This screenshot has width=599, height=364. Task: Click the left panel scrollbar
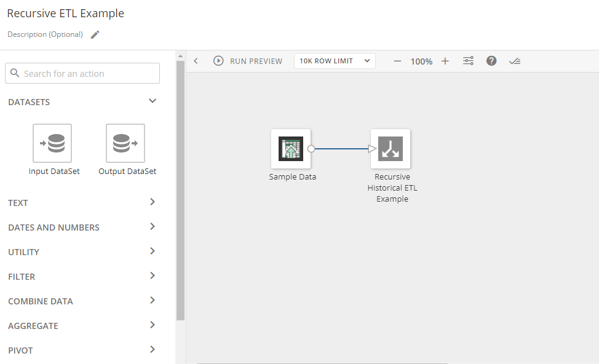(x=180, y=184)
